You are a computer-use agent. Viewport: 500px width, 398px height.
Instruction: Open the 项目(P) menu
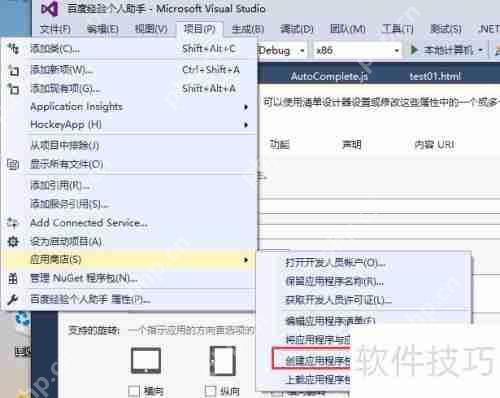pos(199,29)
